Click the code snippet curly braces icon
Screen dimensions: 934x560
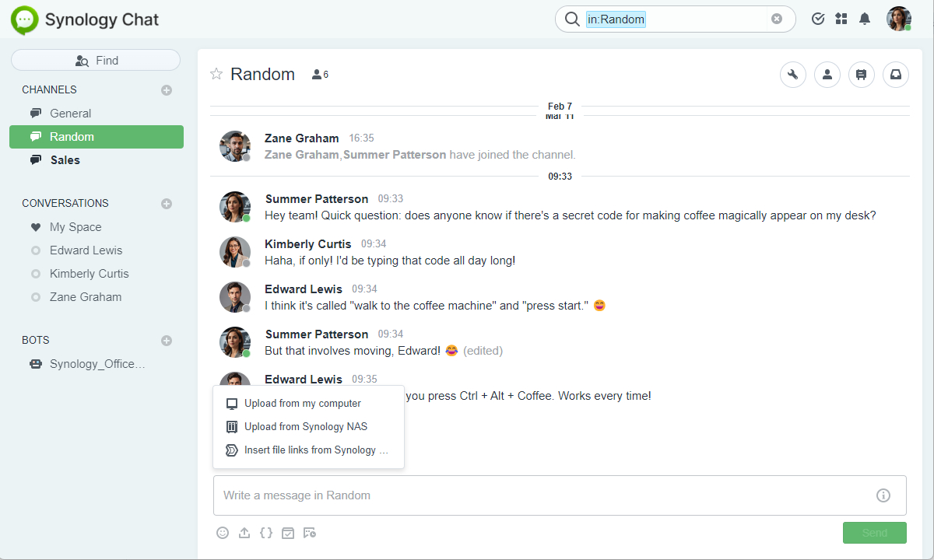point(266,533)
